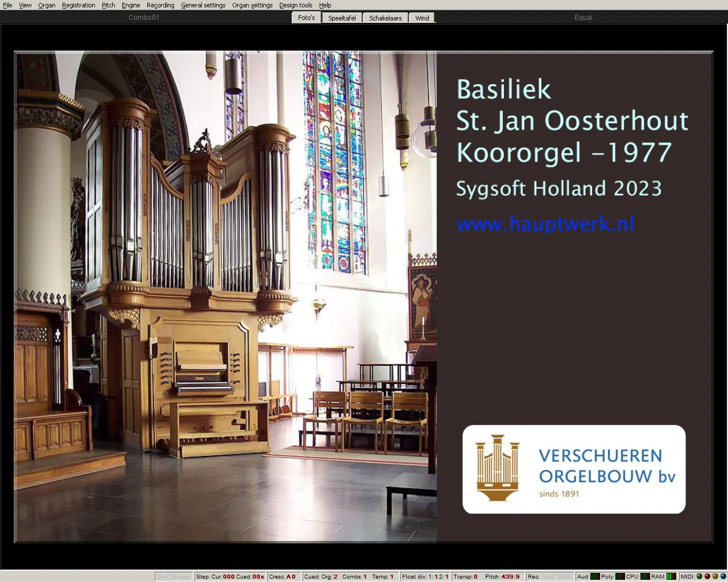The width and height of the screenshot is (728, 582).
Task: Click the blue MIDI status LED
Action: click(x=723, y=576)
